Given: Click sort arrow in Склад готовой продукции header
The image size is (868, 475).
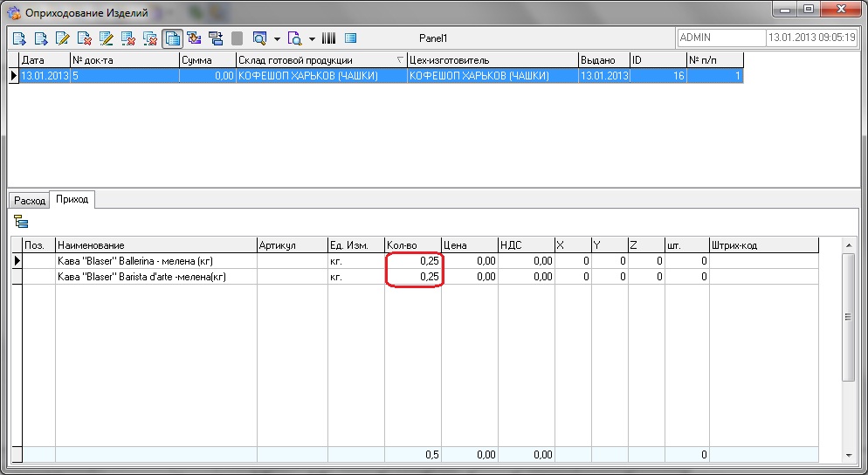Looking at the screenshot, I should tap(400, 60).
